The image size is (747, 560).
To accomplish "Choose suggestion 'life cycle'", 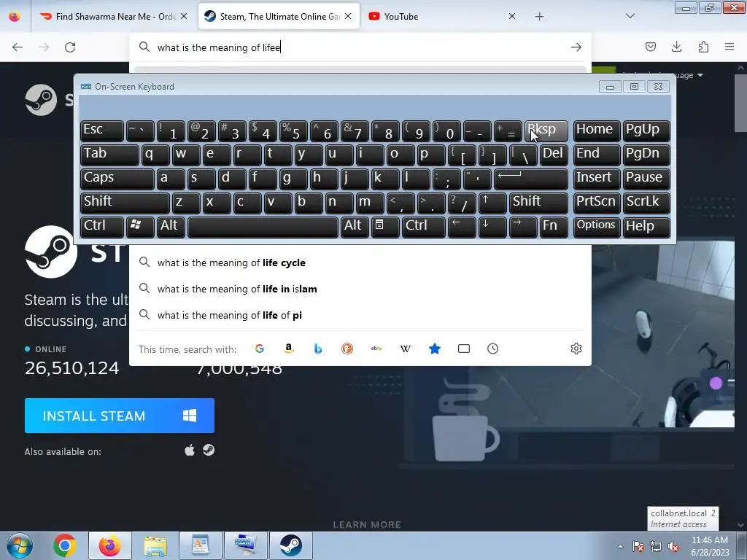I will tap(360, 262).
